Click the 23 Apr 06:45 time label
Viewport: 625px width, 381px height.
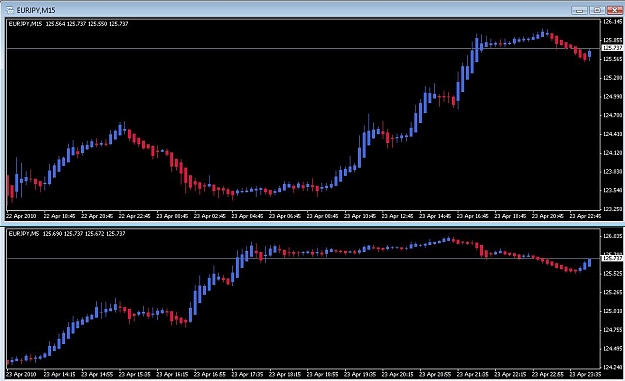[285, 216]
